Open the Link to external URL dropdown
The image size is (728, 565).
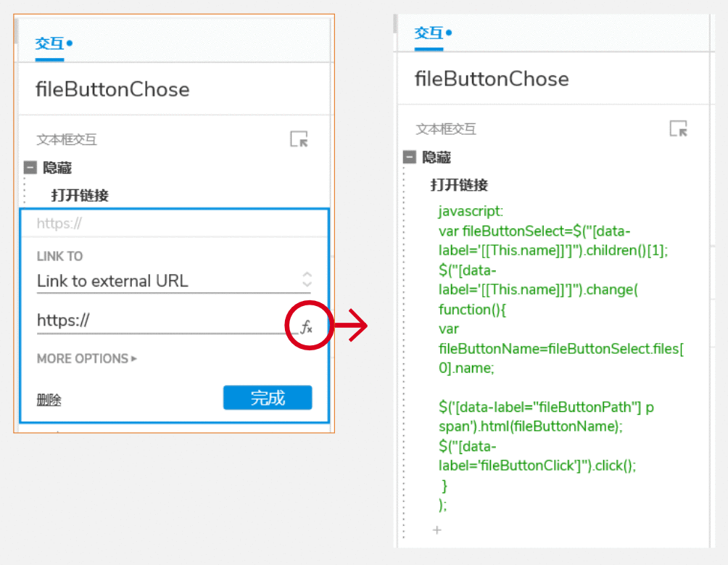pyautogui.click(x=174, y=281)
